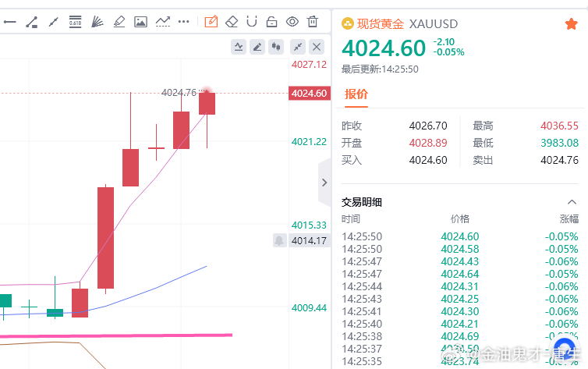
Task: Select trade row at 14:25:41
Action: 460,311
